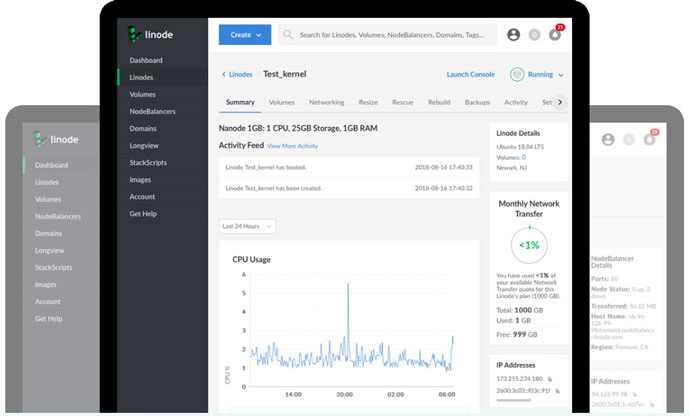Viewport: 690px width, 416px height.
Task: Copy the 173.255.224.180 IP address
Action: (x=552, y=381)
